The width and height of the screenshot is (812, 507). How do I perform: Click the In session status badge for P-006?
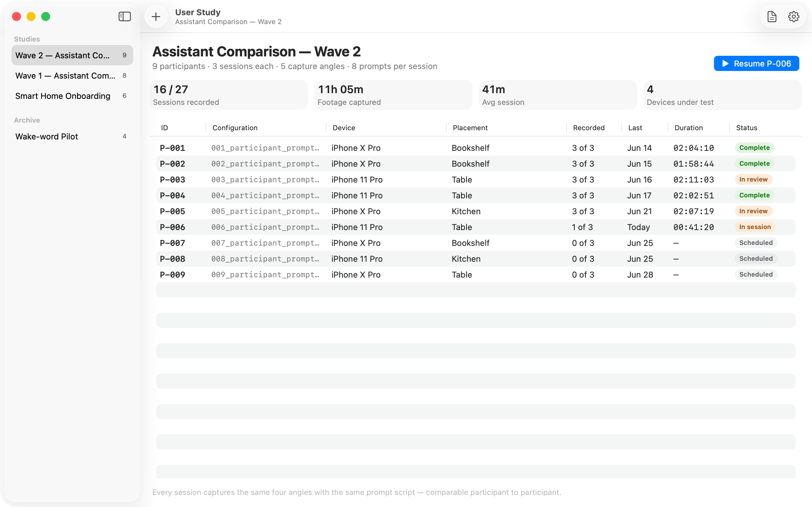pyautogui.click(x=755, y=227)
